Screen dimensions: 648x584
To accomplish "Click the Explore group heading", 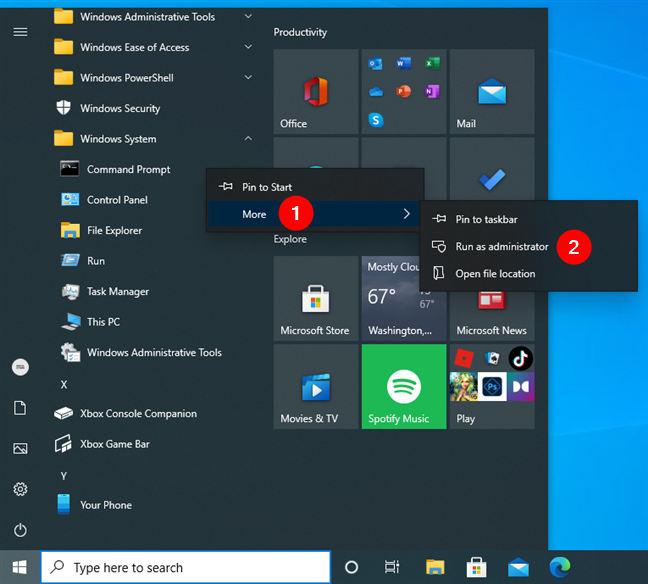I will 290,239.
